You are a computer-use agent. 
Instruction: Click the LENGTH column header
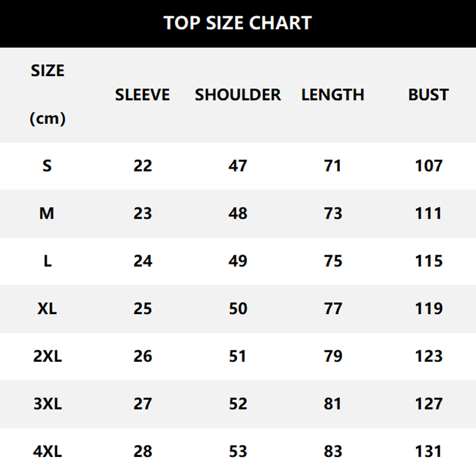(333, 95)
